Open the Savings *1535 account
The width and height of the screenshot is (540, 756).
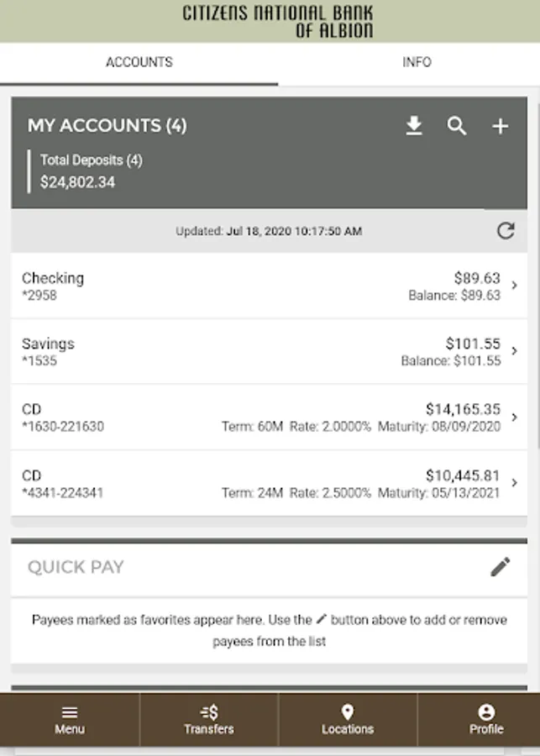[x=48, y=351]
